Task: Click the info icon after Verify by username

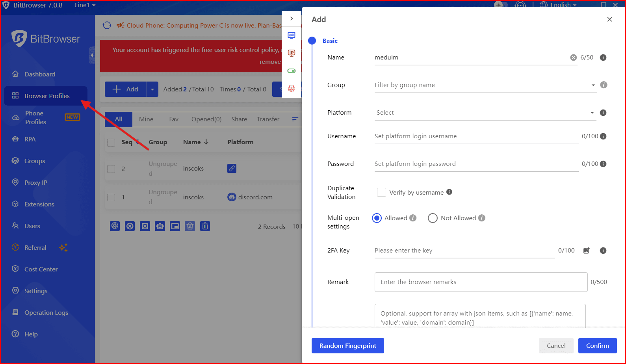Action: pos(449,192)
